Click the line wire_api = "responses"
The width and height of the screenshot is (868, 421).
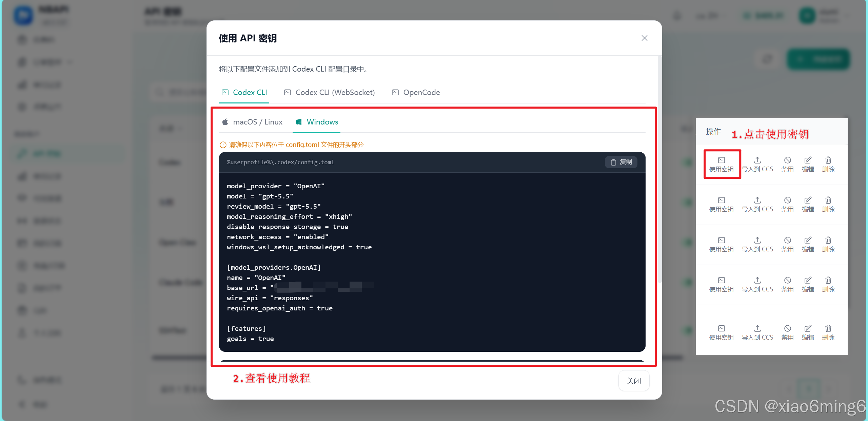270,298
